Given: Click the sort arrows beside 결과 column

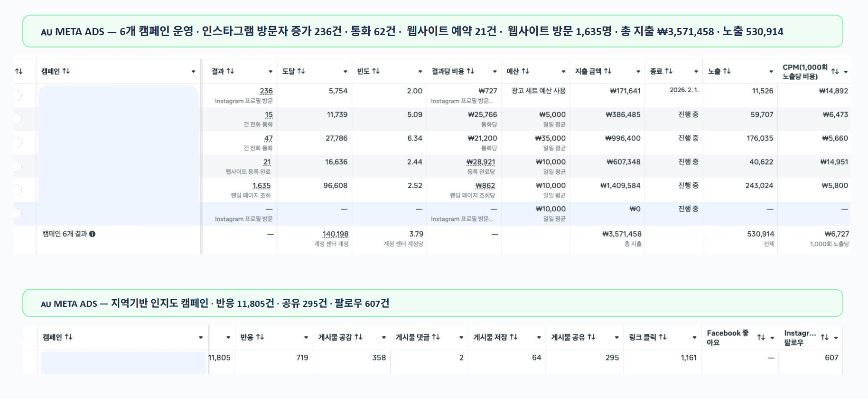Looking at the screenshot, I should [x=230, y=71].
